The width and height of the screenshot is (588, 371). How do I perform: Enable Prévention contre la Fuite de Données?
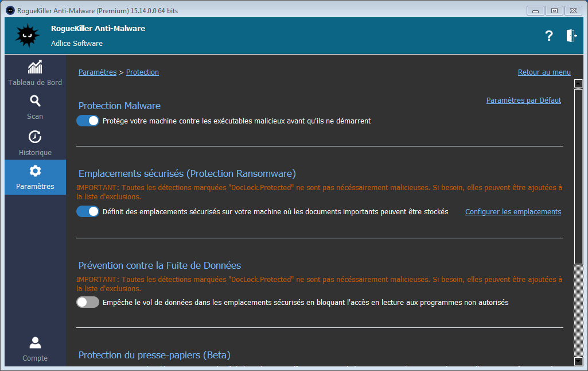coord(88,302)
